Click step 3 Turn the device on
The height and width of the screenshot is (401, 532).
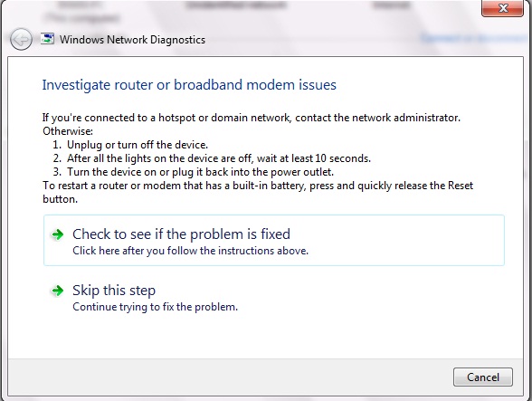point(193,172)
